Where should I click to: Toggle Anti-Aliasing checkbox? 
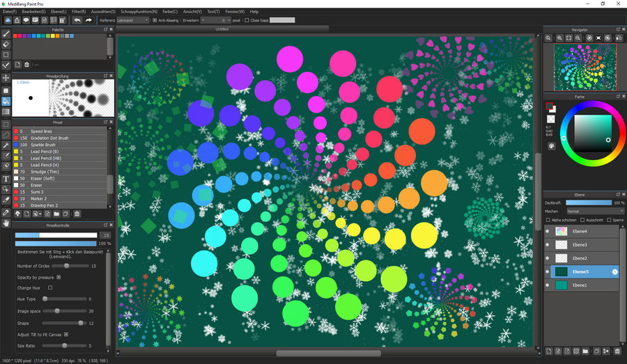click(x=155, y=20)
